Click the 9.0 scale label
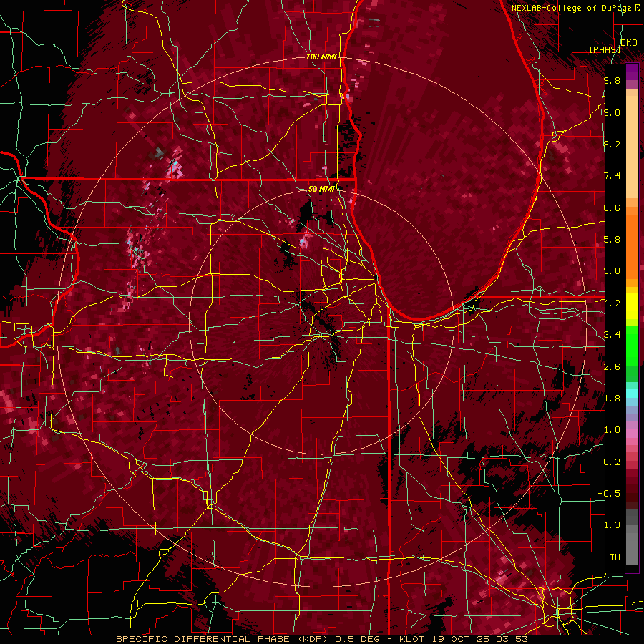 coord(612,112)
